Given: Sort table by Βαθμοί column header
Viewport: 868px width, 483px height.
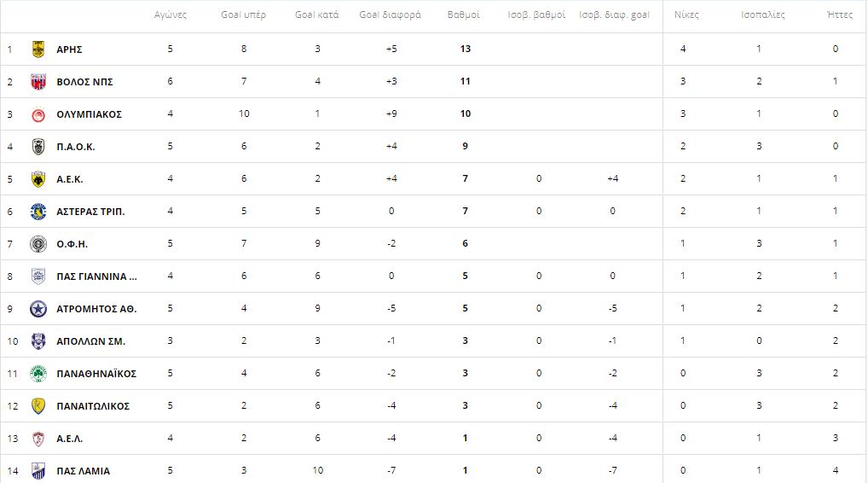Looking at the screenshot, I should (464, 15).
